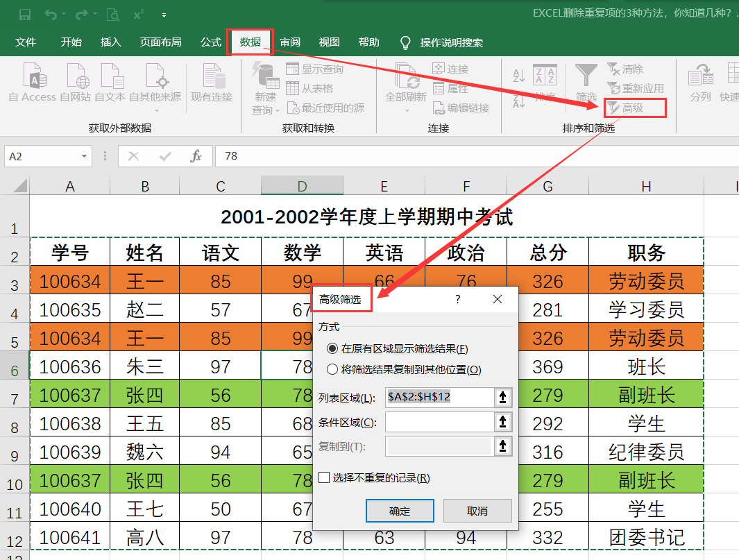
Task: Click 重新应用 reapply filter
Action: [636, 89]
